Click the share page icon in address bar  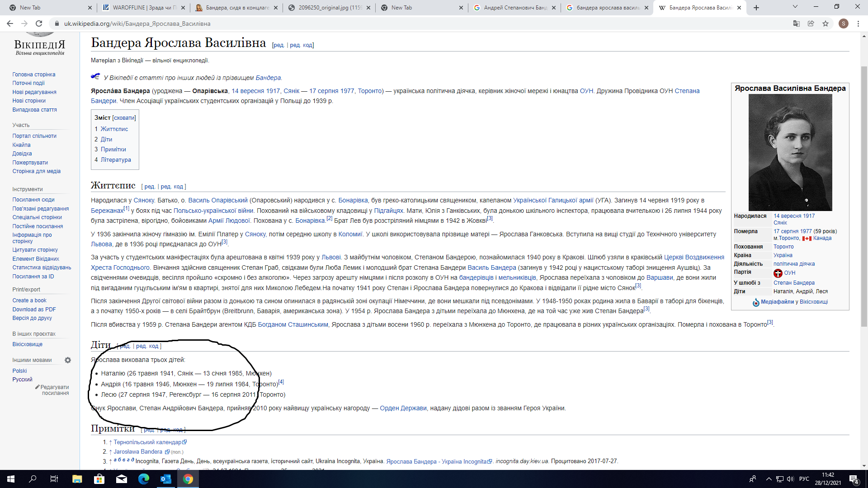(811, 23)
